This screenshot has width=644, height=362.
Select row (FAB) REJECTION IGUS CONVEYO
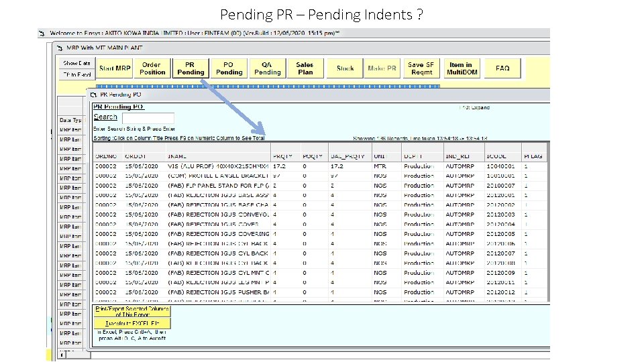321,215
